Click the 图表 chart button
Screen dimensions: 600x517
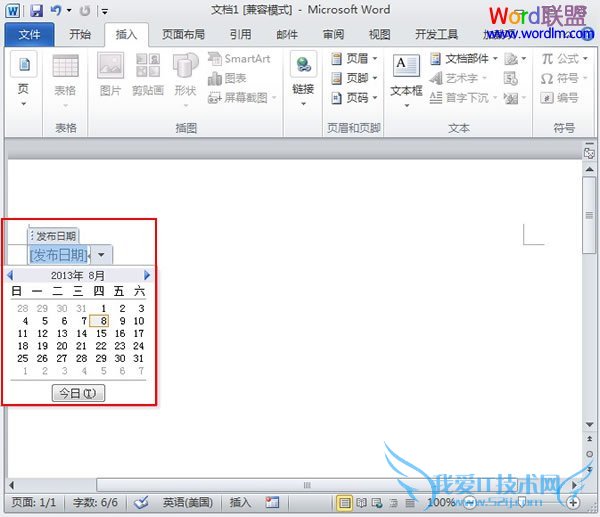(x=227, y=78)
